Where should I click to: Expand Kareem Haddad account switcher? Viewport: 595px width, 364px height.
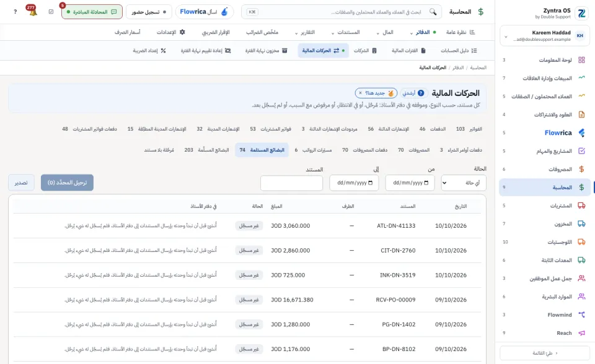(x=545, y=36)
